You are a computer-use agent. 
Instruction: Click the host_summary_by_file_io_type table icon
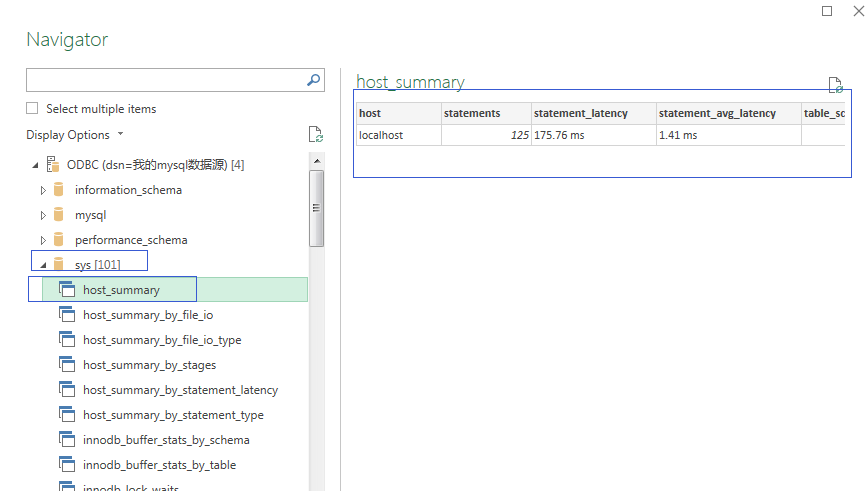tap(67, 339)
